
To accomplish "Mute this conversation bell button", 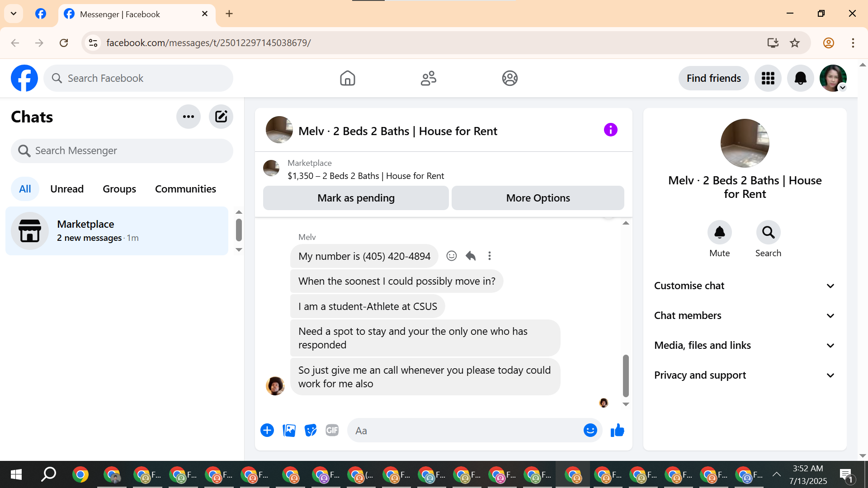I will click(719, 232).
